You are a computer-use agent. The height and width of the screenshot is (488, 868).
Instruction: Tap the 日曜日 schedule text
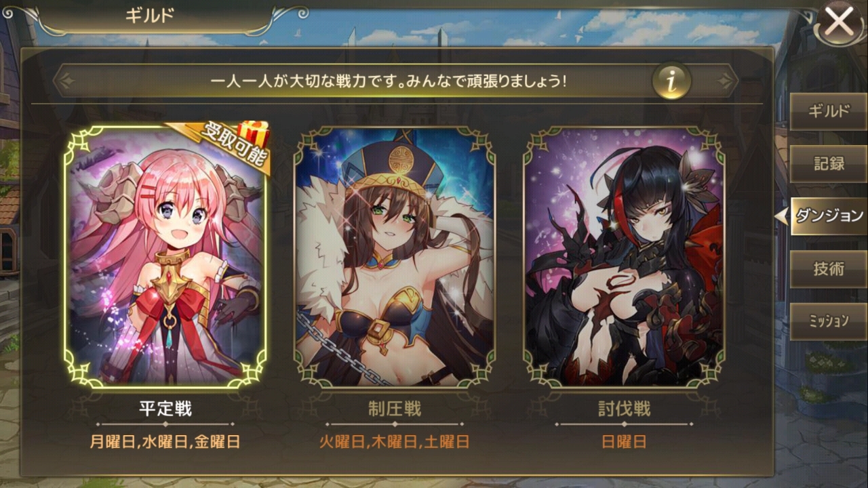click(624, 443)
